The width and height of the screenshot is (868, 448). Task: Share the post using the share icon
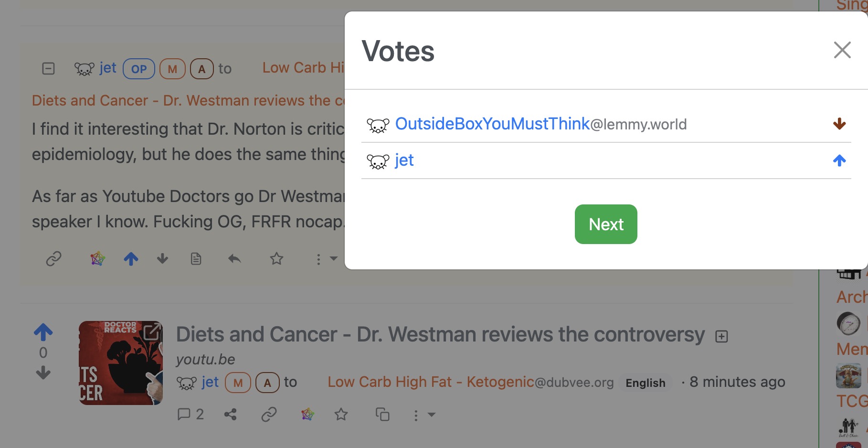tap(231, 415)
